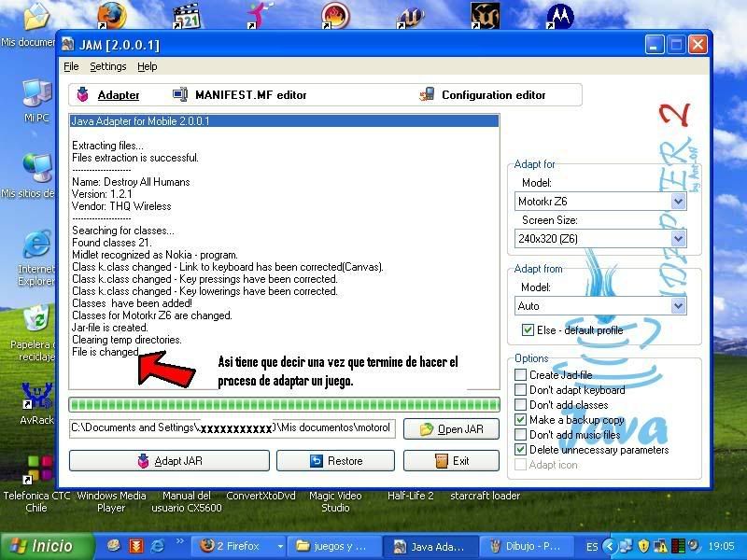This screenshot has height=560, width=747.
Task: Switch to juegos y... folder taskbar button
Action: [x=335, y=546]
